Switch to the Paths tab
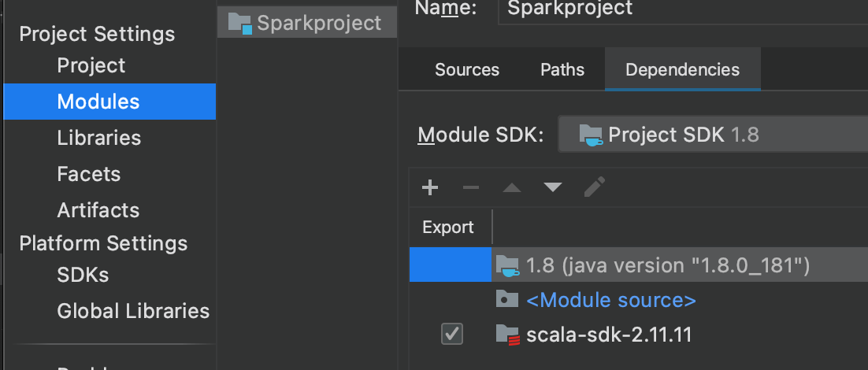 pos(562,70)
